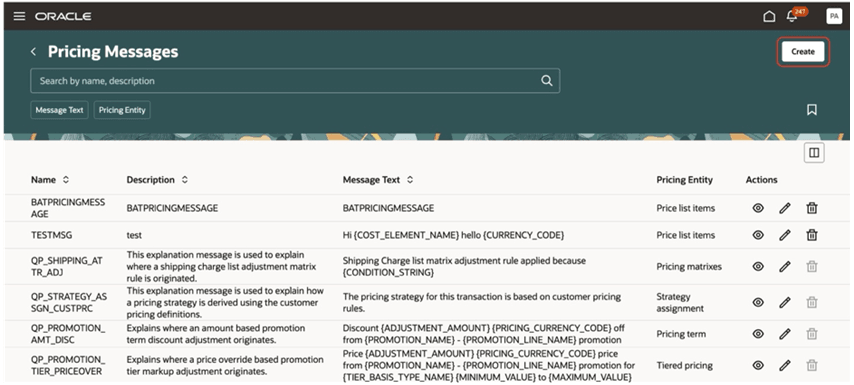The width and height of the screenshot is (854, 385).
Task: Open the column layout icon above the table
Action: [814, 153]
